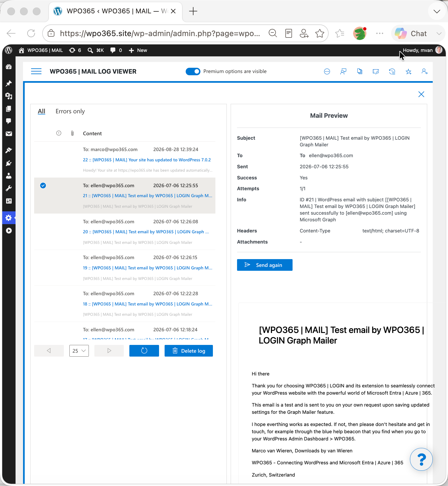Close the mail log viewer panel
Viewport: 448px width, 486px height.
(421, 94)
